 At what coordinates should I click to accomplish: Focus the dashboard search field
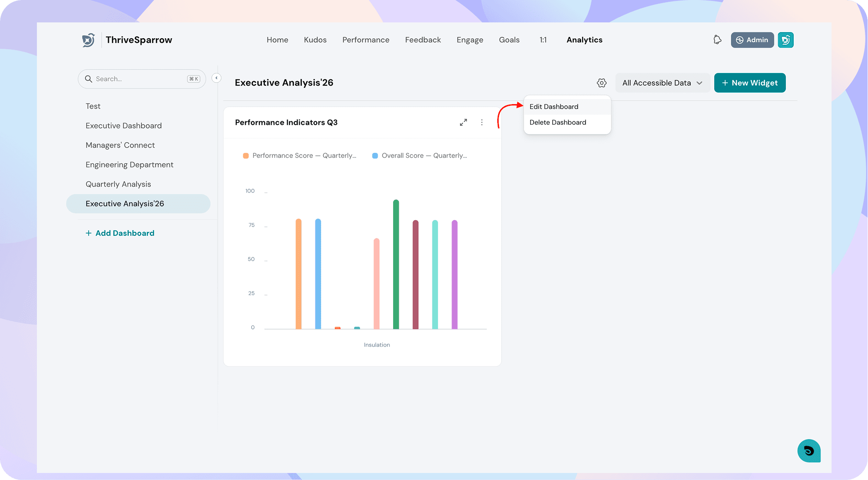point(142,79)
